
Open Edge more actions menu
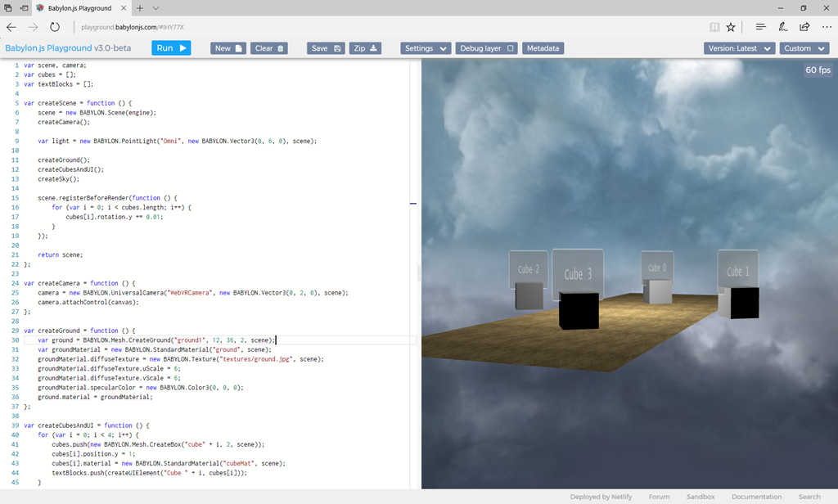tap(827, 27)
